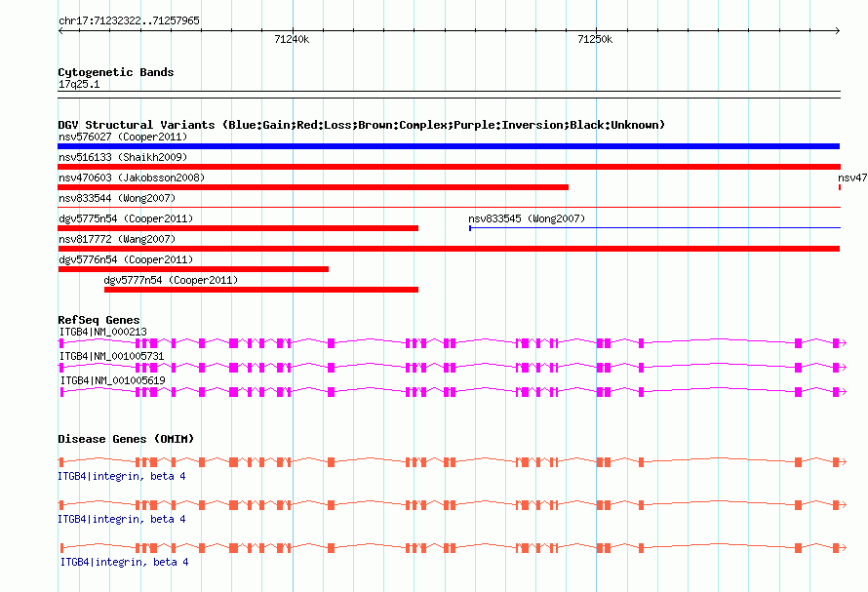Click the right arrowhead of the coordinate ruler
This screenshot has height=592, width=868.
[x=837, y=31]
